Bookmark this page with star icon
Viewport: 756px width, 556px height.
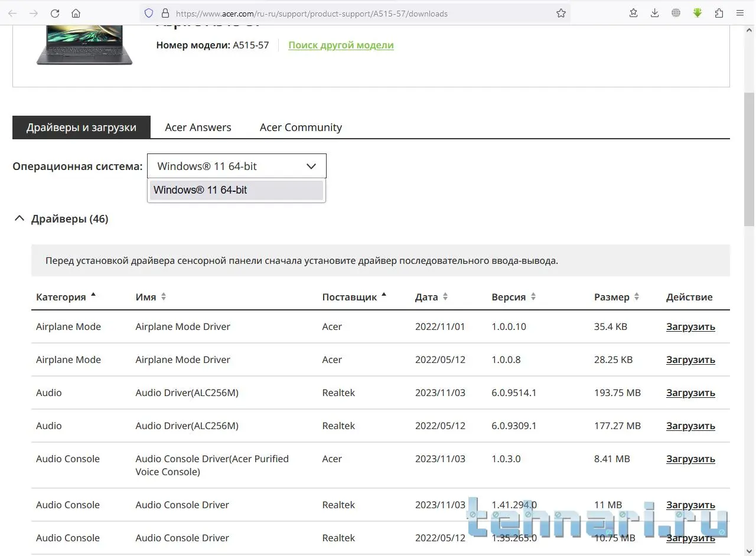tap(561, 13)
